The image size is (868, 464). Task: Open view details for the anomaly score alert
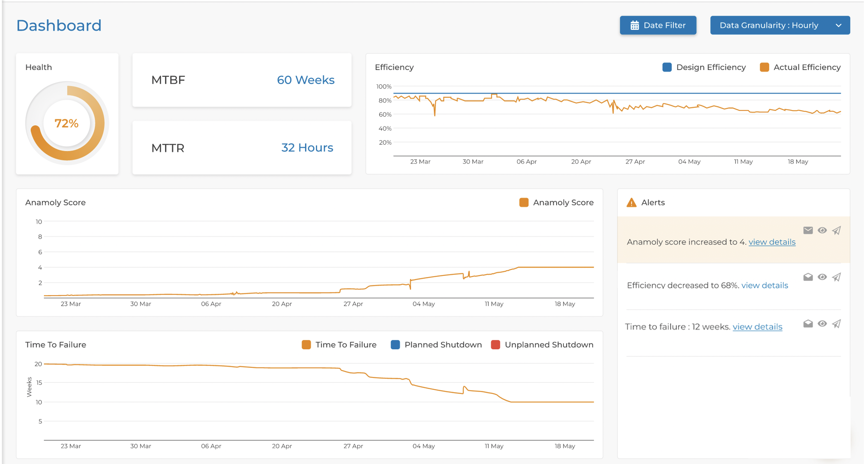(772, 242)
